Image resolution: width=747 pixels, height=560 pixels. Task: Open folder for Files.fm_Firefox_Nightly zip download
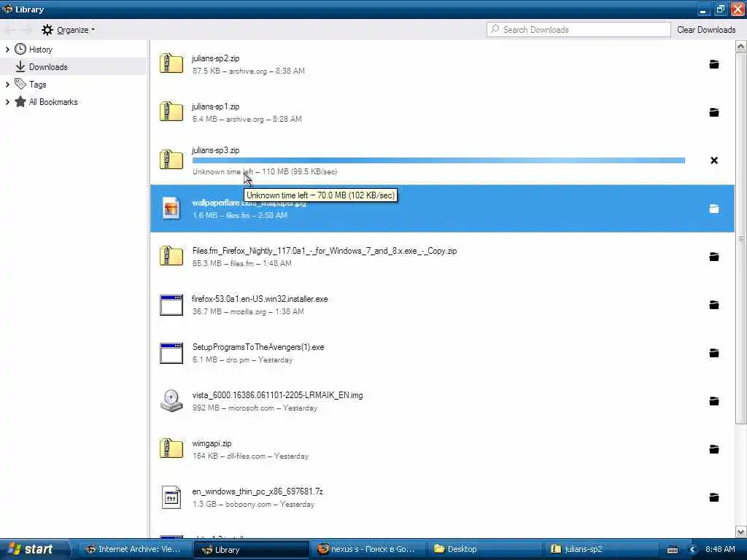click(x=713, y=257)
